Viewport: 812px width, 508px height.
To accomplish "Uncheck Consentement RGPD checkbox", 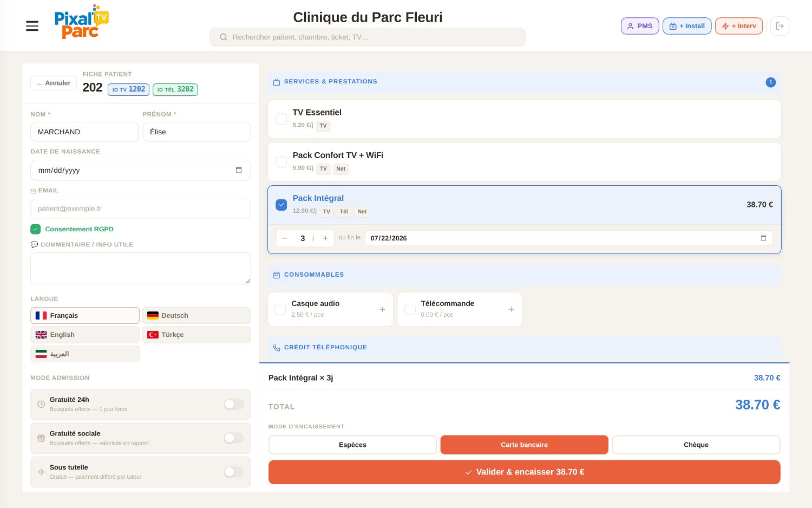I will point(36,229).
